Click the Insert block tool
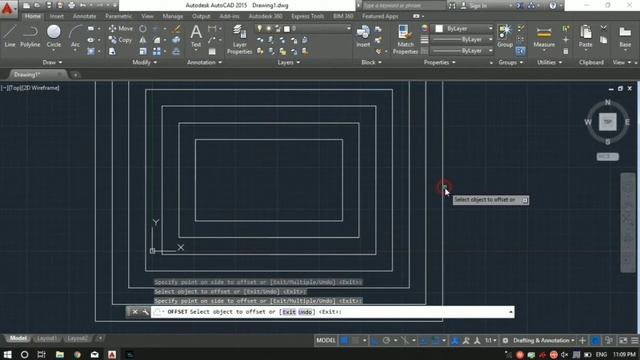640x360 pixels. click(x=363, y=36)
